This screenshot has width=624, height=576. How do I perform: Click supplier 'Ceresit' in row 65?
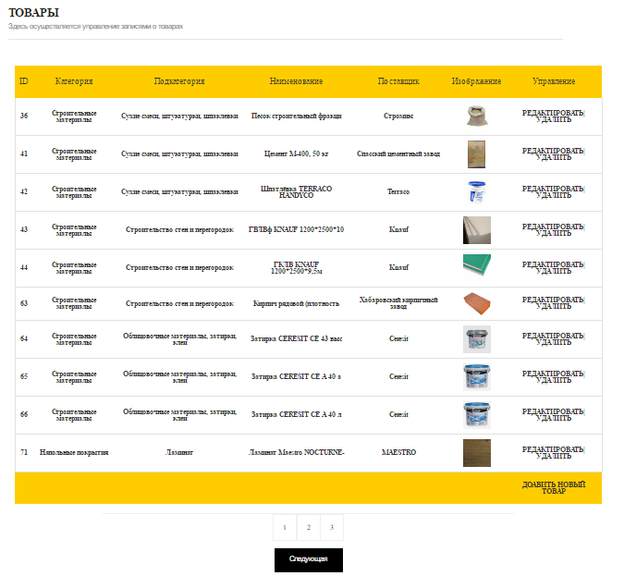point(398,377)
